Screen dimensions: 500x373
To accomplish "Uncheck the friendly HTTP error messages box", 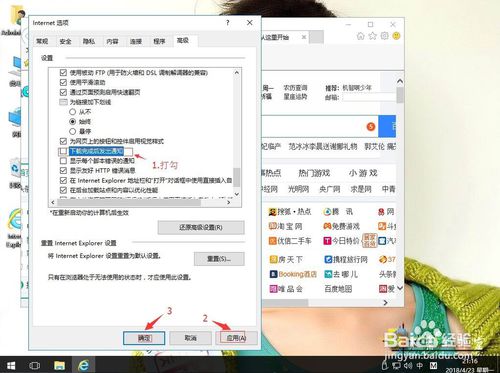I will click(x=63, y=171).
